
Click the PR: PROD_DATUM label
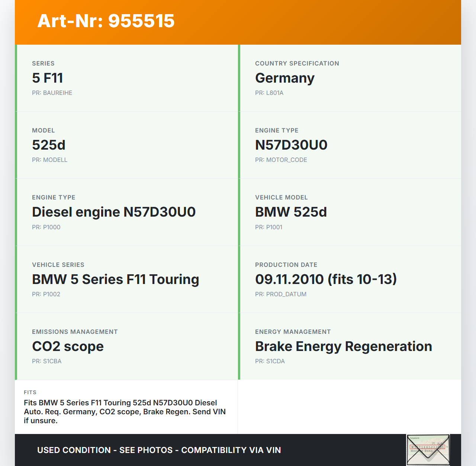[x=281, y=294]
